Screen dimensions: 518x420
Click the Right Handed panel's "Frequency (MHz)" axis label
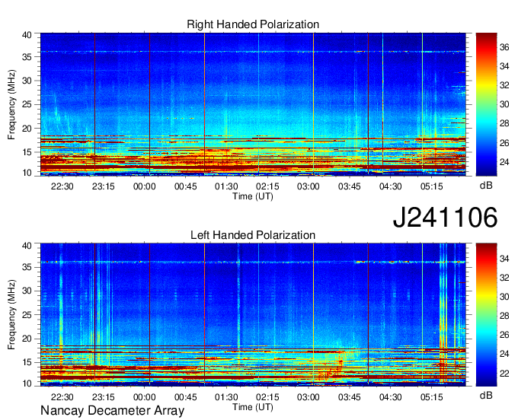pyautogui.click(x=11, y=104)
